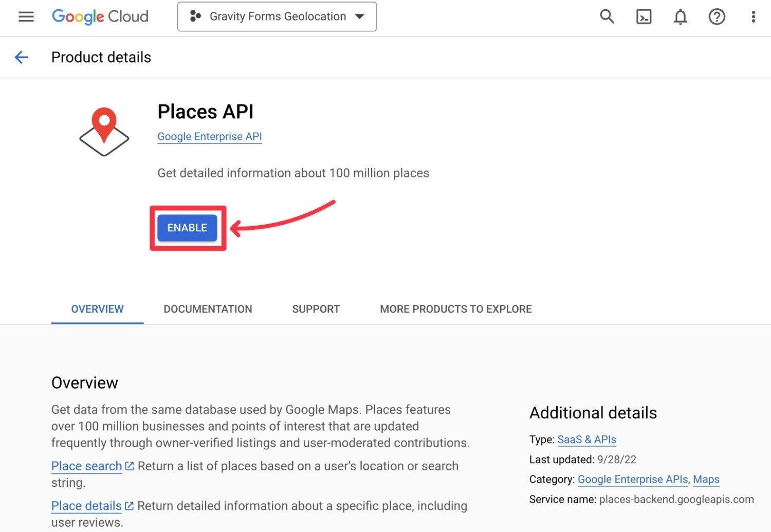Open the Gravity Forms Geolocation project selector
Image resolution: width=771 pixels, height=532 pixels.
pyautogui.click(x=277, y=16)
